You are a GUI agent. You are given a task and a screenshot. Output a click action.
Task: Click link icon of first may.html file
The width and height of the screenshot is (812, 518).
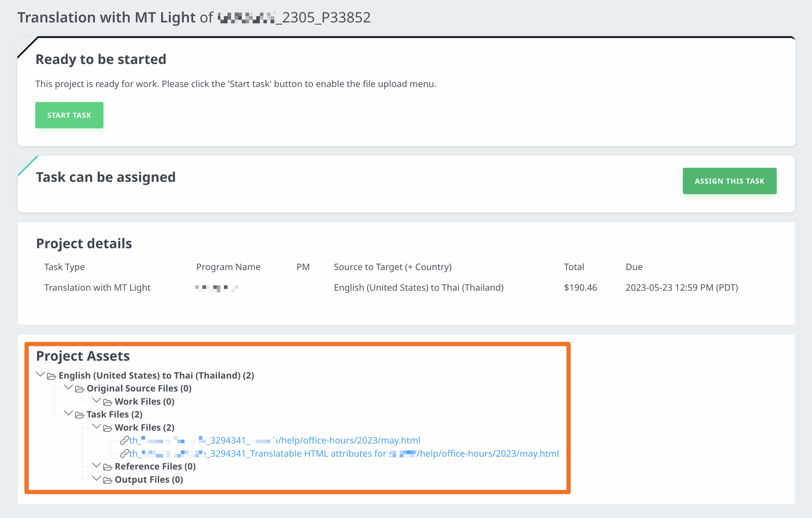pos(124,441)
